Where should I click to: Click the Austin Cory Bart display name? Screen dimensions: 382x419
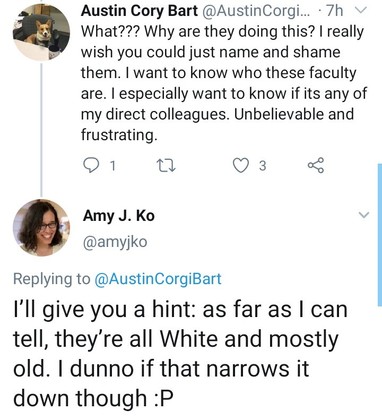pyautogui.click(x=139, y=11)
